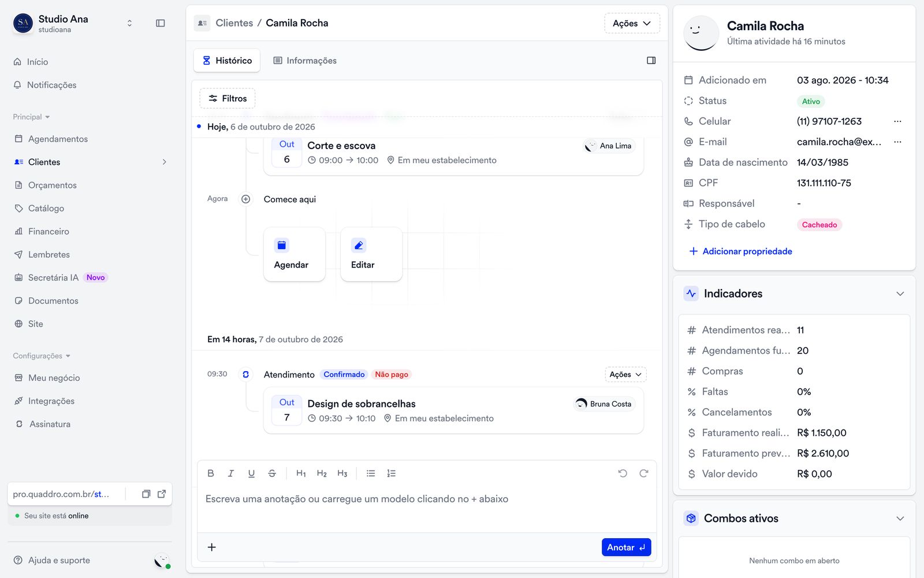Set Heading 1 style in note editor
This screenshot has height=578, width=924.
tap(301, 473)
